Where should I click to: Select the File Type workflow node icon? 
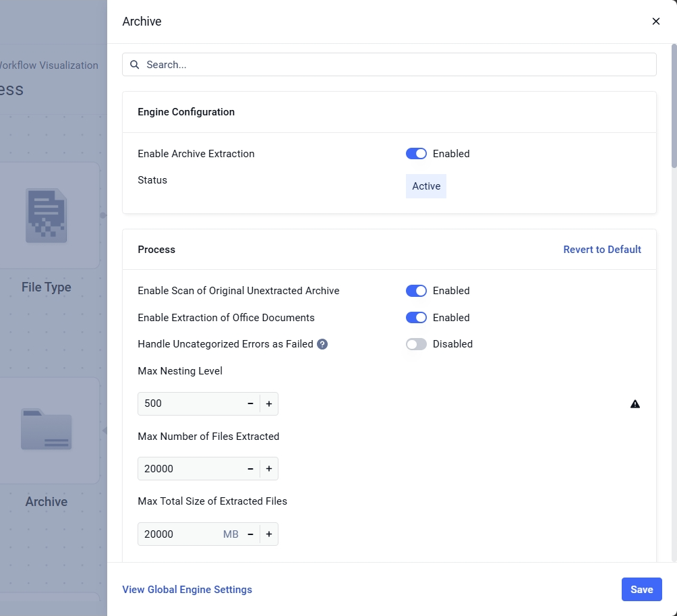(47, 215)
